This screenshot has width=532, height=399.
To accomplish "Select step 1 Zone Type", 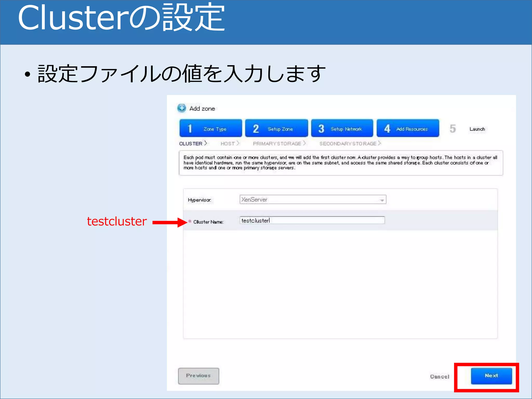I will click(211, 128).
